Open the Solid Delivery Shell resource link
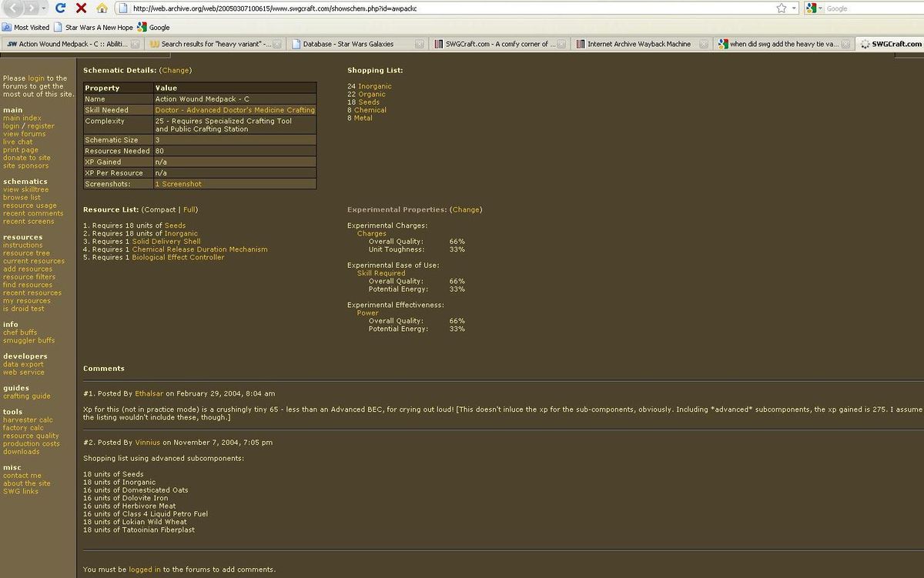Image resolution: width=924 pixels, height=578 pixels. (x=166, y=242)
